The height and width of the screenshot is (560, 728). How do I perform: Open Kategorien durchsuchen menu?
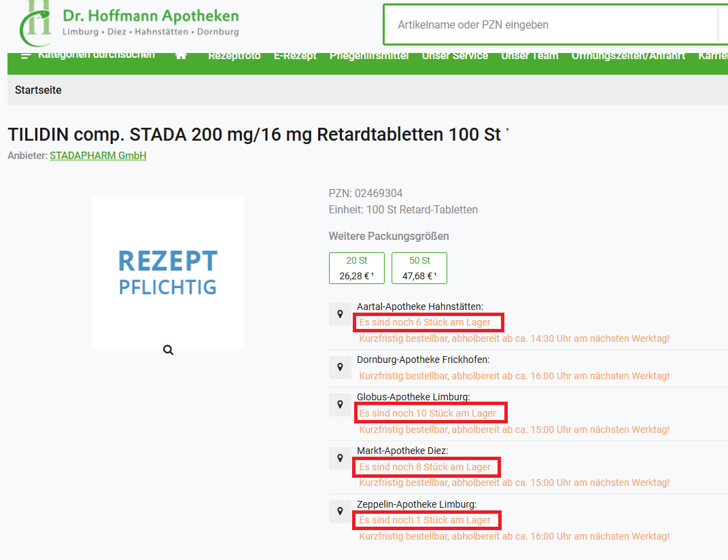click(x=96, y=55)
